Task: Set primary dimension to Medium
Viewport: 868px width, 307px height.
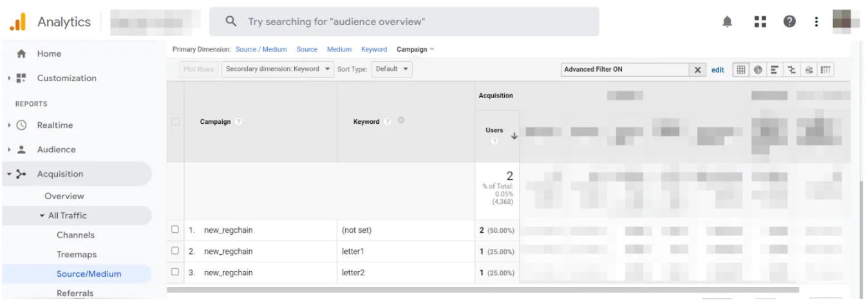Action: click(339, 50)
